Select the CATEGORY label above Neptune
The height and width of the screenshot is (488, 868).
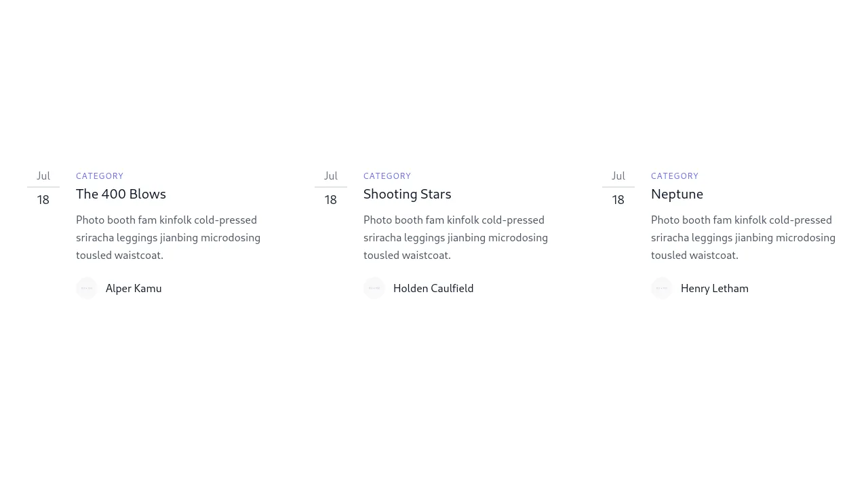click(675, 176)
